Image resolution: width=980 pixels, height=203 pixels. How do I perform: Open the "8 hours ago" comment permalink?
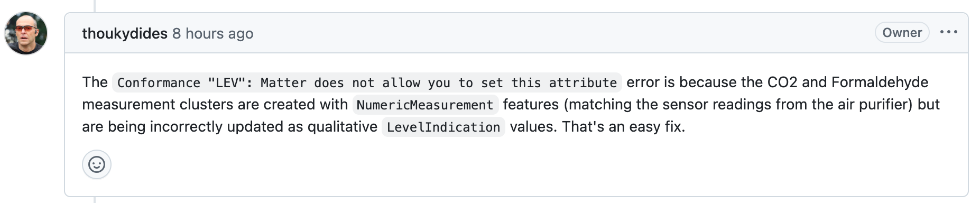(x=212, y=33)
